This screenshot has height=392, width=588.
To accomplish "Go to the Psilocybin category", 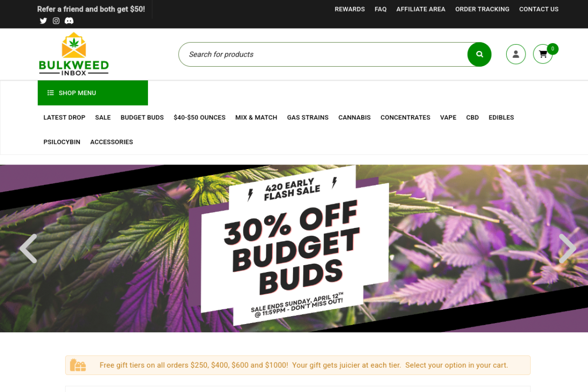I will pyautogui.click(x=62, y=142).
